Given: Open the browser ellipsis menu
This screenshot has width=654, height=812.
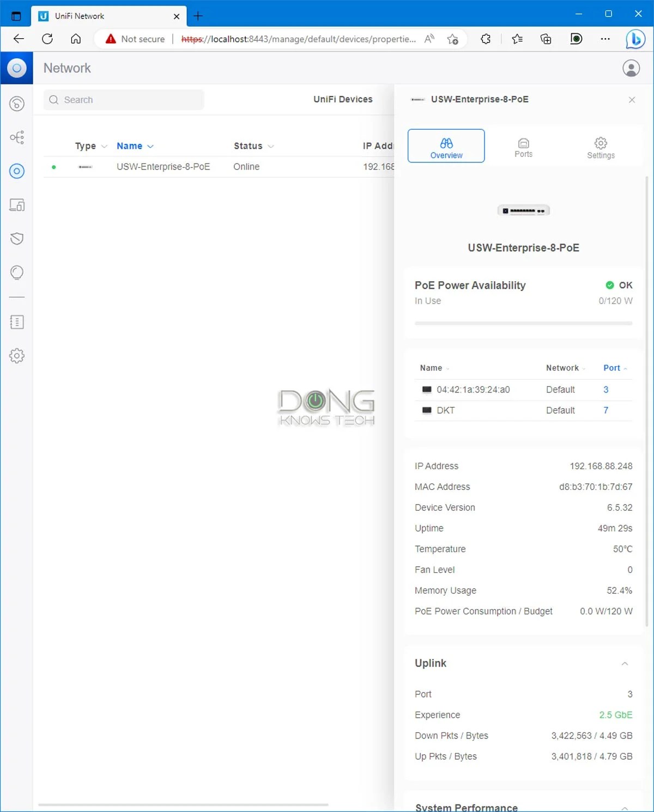Looking at the screenshot, I should click(605, 39).
